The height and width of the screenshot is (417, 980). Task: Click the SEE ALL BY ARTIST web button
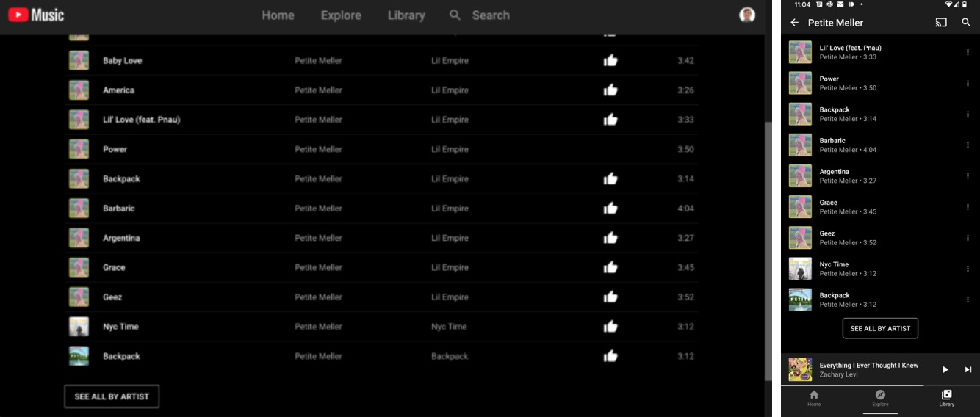point(112,396)
